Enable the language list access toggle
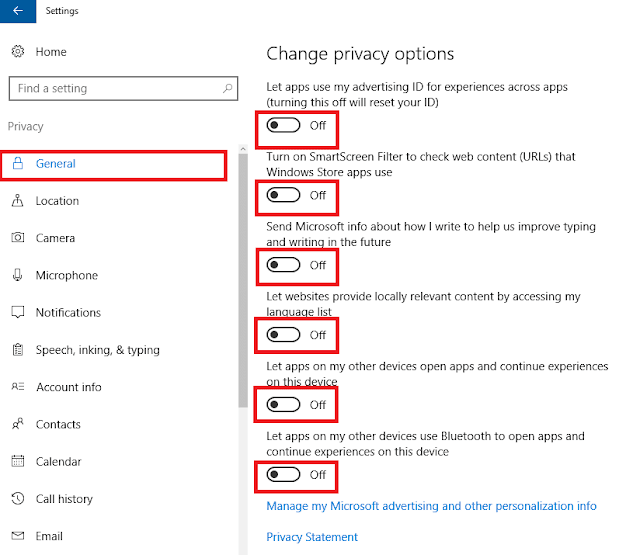 283,335
